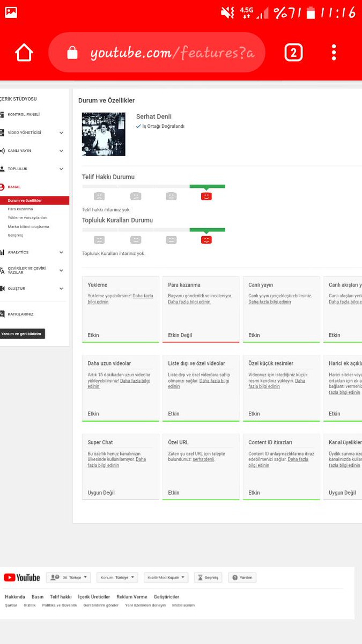Open the Kısıtlı Mod Kapalı dropdown
This screenshot has height=644, width=362.
click(x=166, y=577)
